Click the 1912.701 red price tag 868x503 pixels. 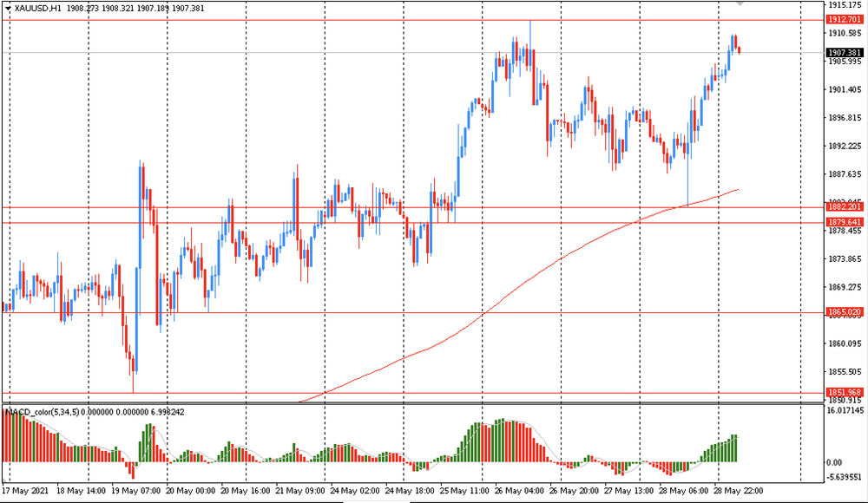pyautogui.click(x=845, y=19)
